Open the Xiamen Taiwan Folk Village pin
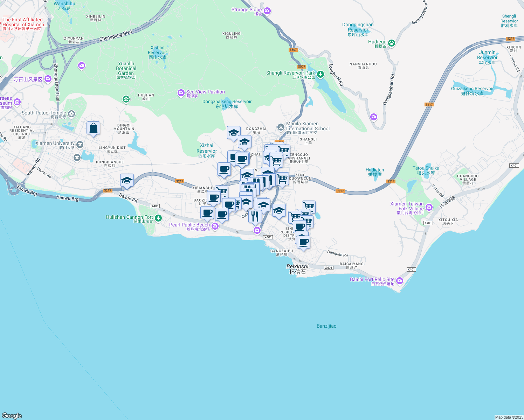 pos(429,208)
